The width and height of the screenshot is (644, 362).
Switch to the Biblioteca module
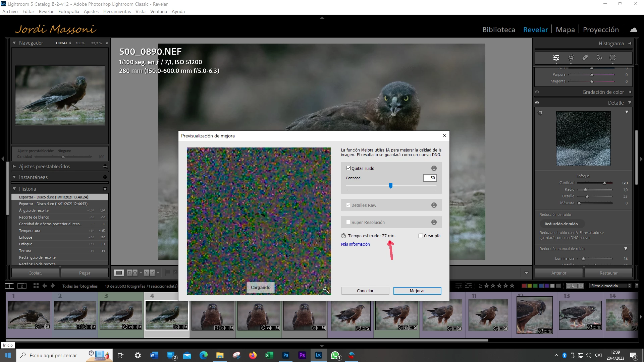click(x=498, y=29)
